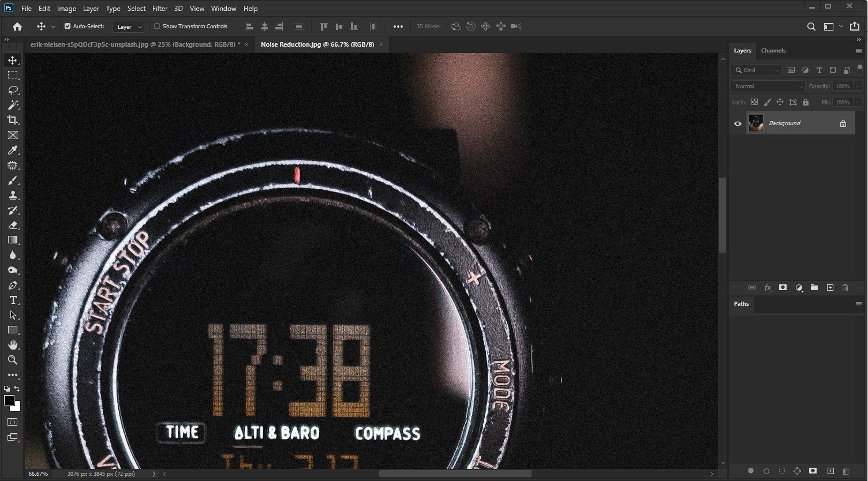Click the foreground color swatch
The image size is (868, 481).
[x=9, y=400]
